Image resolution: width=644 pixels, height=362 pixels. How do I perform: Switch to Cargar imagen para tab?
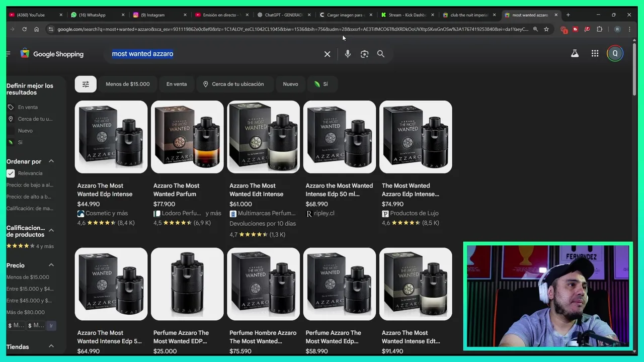point(345,15)
